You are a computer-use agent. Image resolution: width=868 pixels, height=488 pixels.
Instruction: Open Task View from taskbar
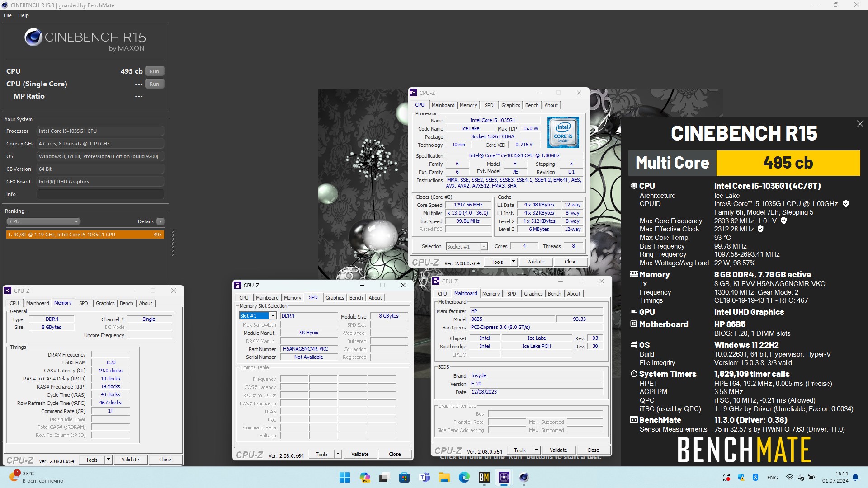pos(384,477)
